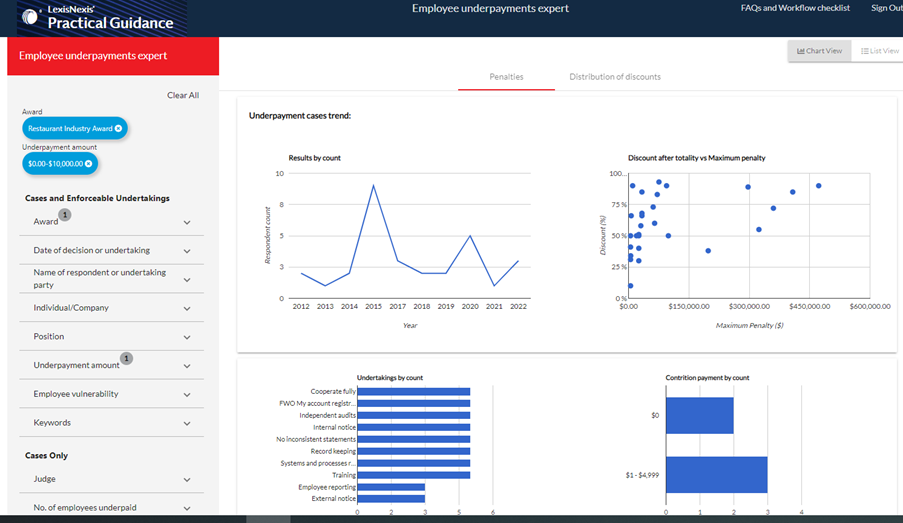Click 'Contrition payment by count' chart title

(x=707, y=378)
